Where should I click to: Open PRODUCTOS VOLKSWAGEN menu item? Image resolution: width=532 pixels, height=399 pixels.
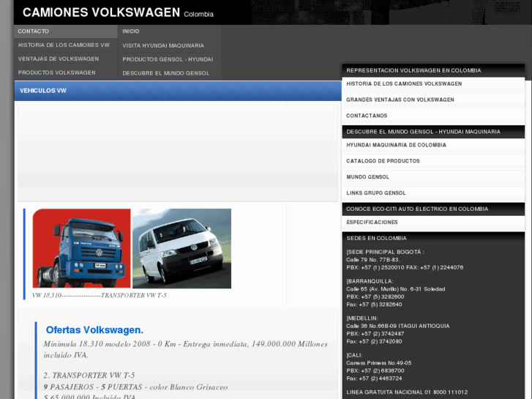(x=65, y=72)
